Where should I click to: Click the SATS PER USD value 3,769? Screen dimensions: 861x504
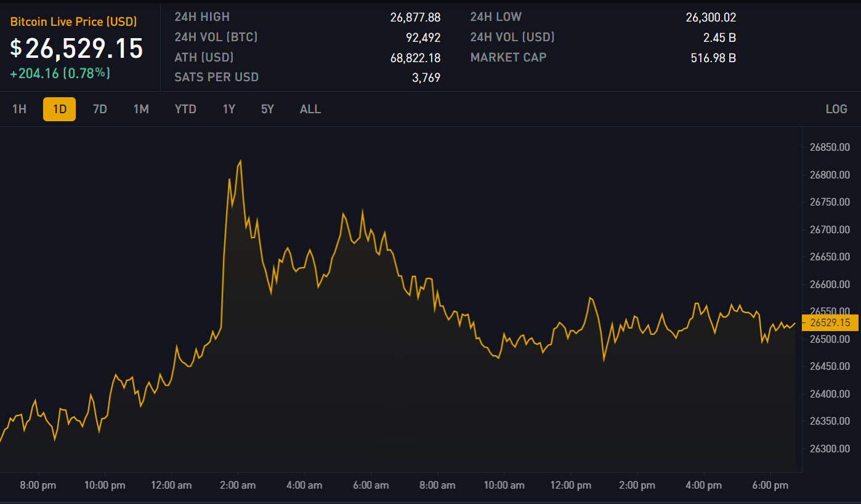coord(426,78)
